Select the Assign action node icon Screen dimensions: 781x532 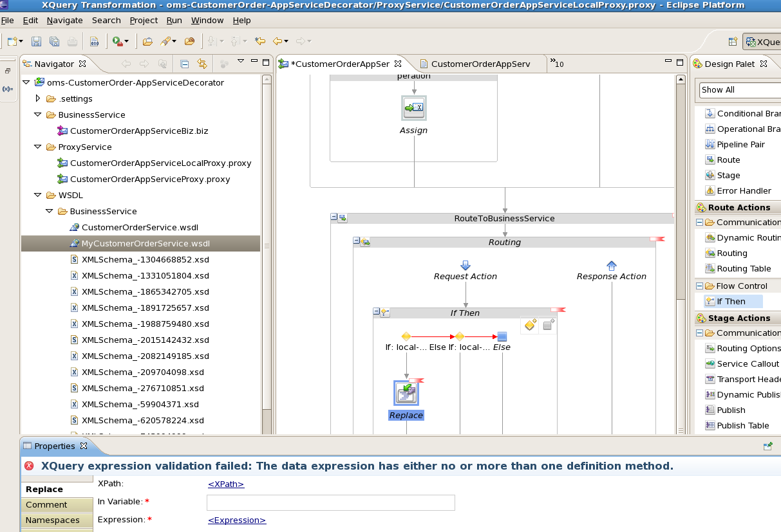point(413,108)
